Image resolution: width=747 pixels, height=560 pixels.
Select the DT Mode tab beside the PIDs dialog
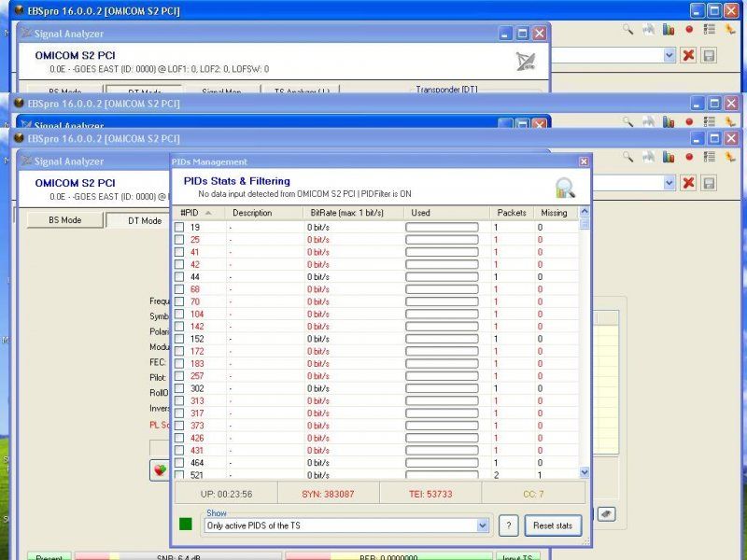tap(137, 220)
